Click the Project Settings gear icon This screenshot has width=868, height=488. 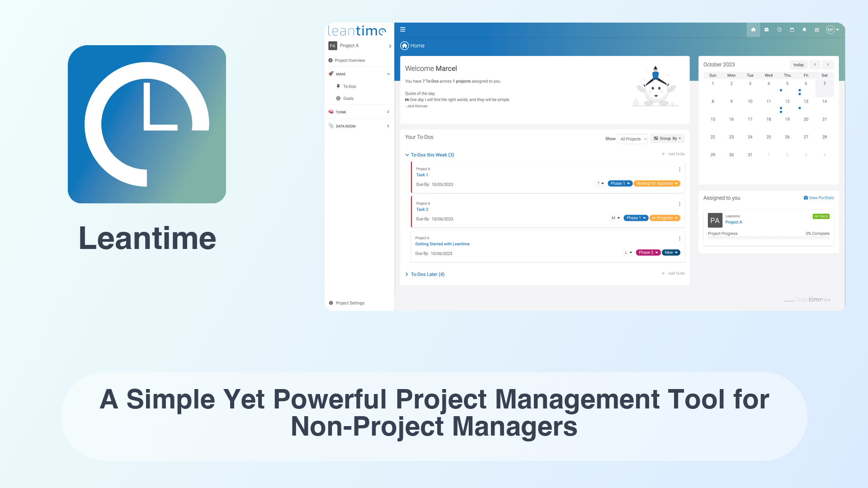point(331,303)
